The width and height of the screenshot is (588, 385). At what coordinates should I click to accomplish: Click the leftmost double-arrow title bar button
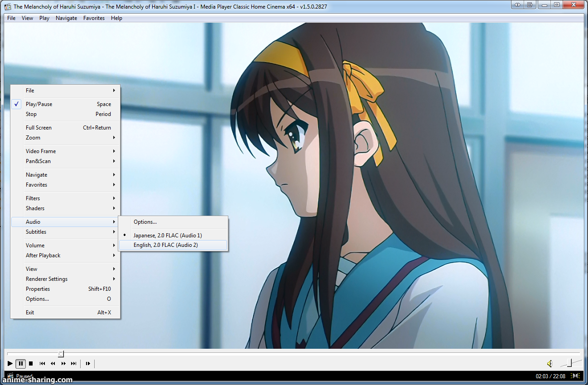point(517,5)
